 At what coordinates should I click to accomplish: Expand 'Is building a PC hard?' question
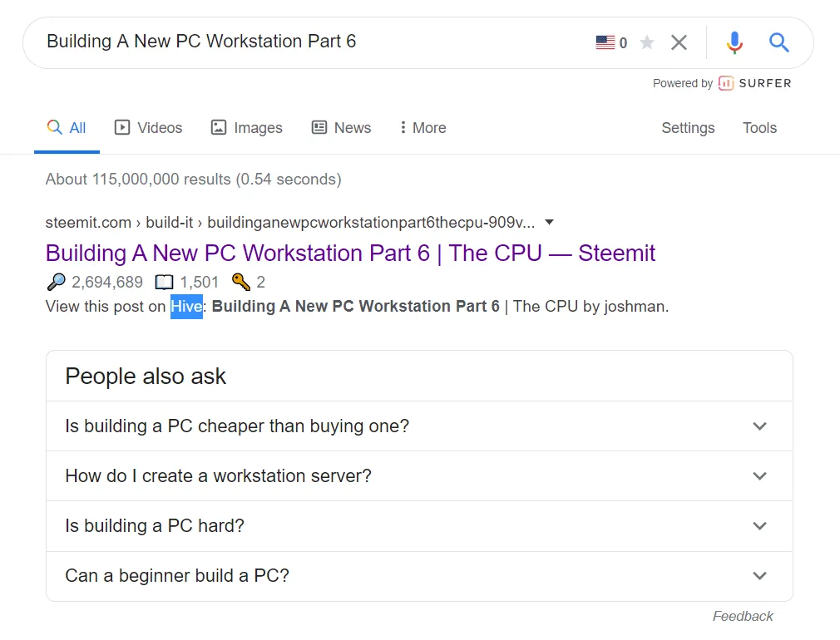coord(419,526)
